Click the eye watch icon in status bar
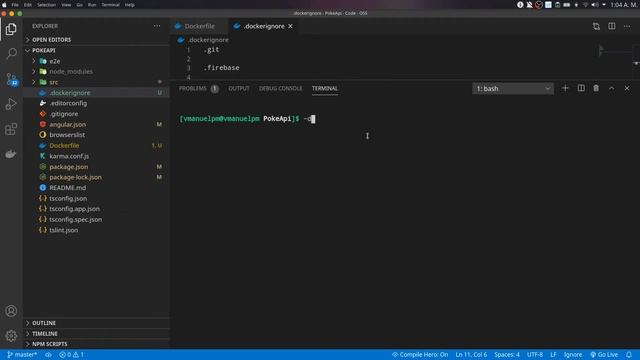The height and width of the screenshot is (360, 640). (x=48, y=355)
